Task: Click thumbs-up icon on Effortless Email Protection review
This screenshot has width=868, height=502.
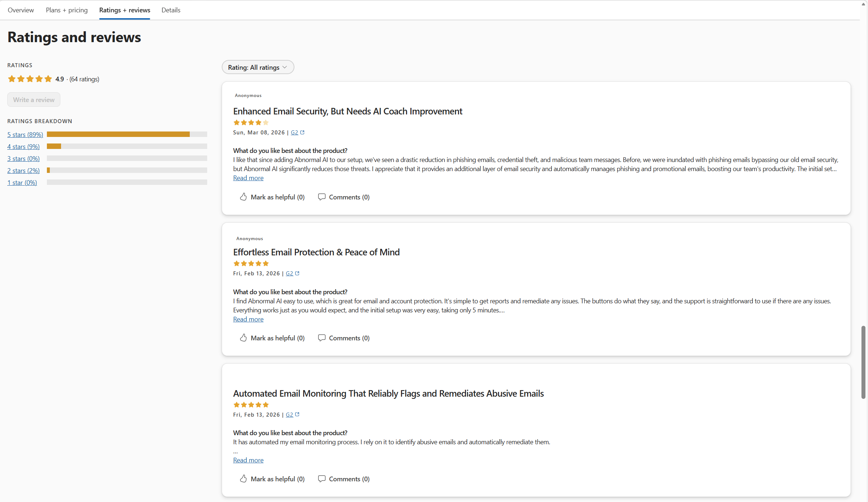Action: click(x=243, y=338)
